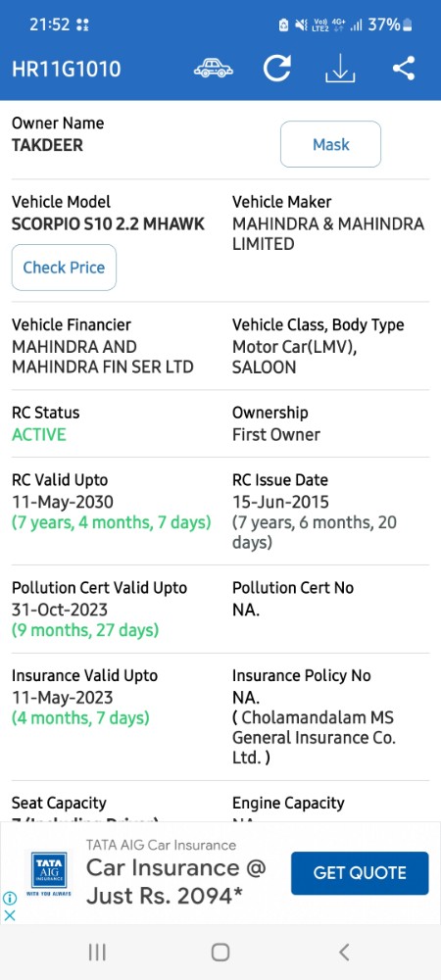Image resolution: width=441 pixels, height=980 pixels.
Task: Download vehicle details with download icon
Action: pyautogui.click(x=340, y=69)
